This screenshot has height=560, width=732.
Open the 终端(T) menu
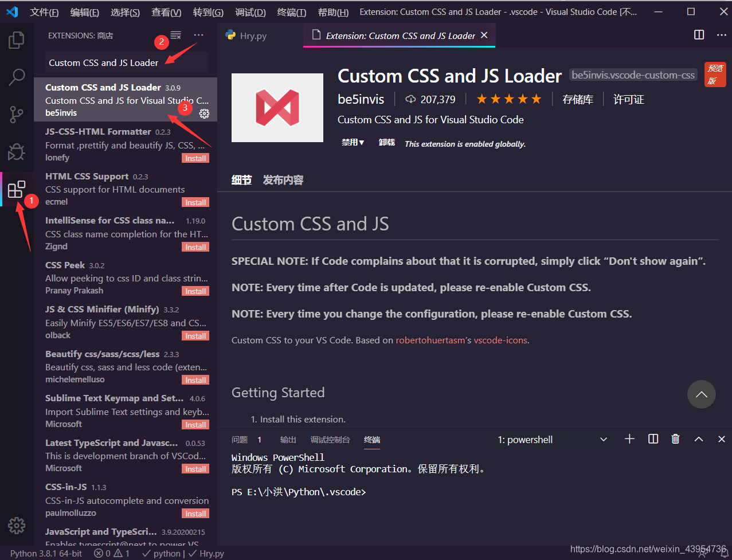pyautogui.click(x=292, y=12)
